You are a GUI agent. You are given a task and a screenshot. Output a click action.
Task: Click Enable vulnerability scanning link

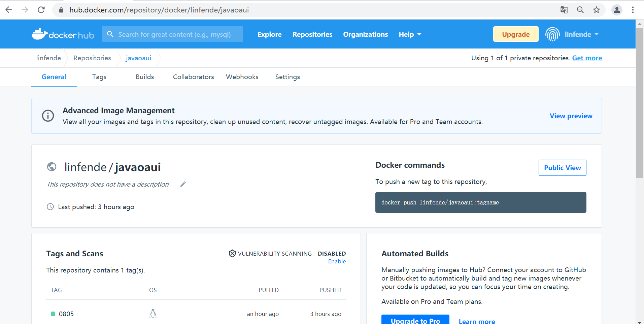pyautogui.click(x=337, y=261)
